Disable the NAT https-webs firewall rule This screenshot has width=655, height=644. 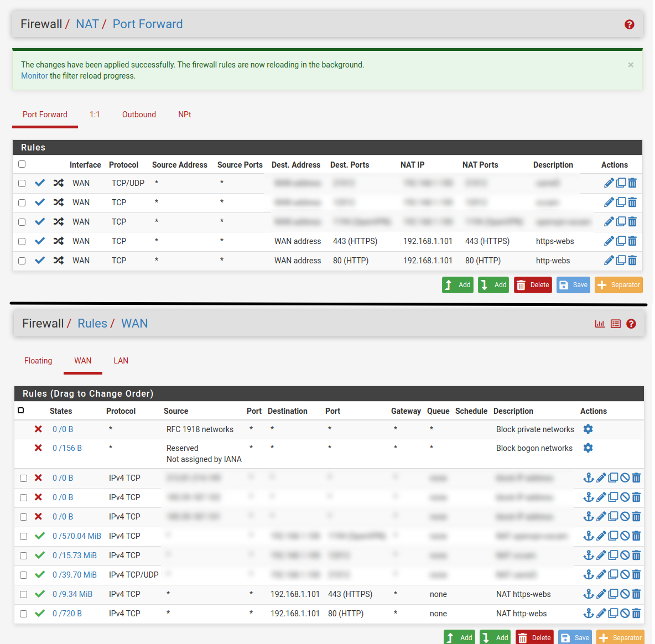pyautogui.click(x=625, y=594)
